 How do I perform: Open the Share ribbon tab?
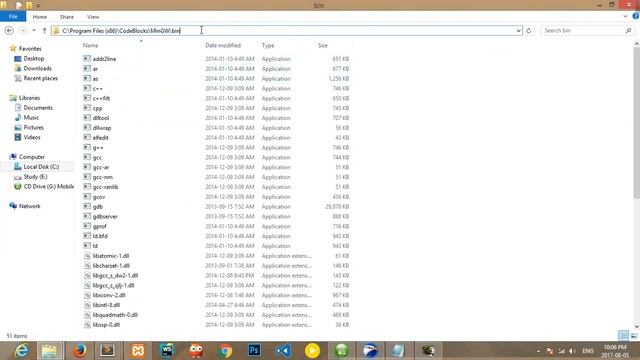67,17
